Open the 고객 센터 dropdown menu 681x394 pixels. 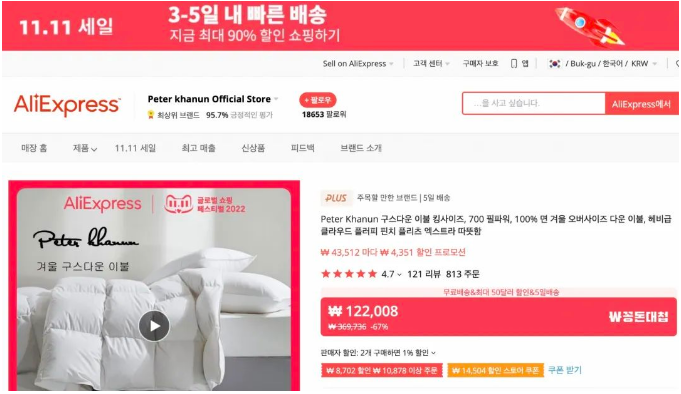click(x=431, y=63)
